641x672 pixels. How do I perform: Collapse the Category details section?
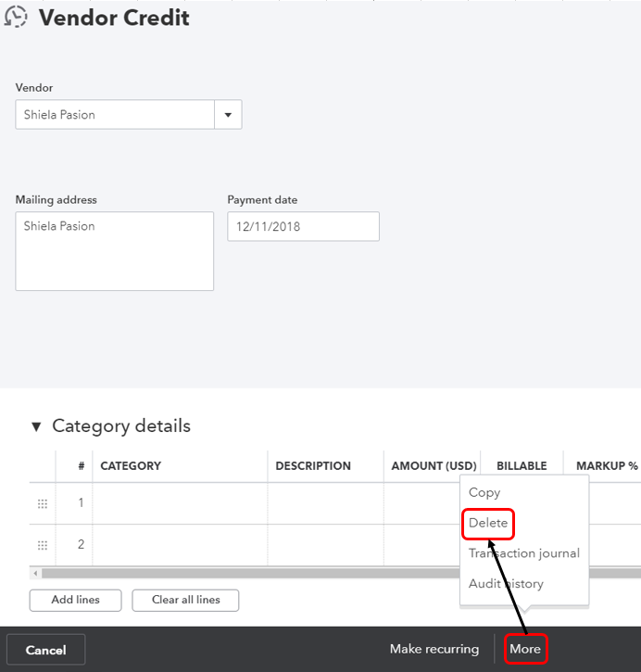click(x=36, y=426)
